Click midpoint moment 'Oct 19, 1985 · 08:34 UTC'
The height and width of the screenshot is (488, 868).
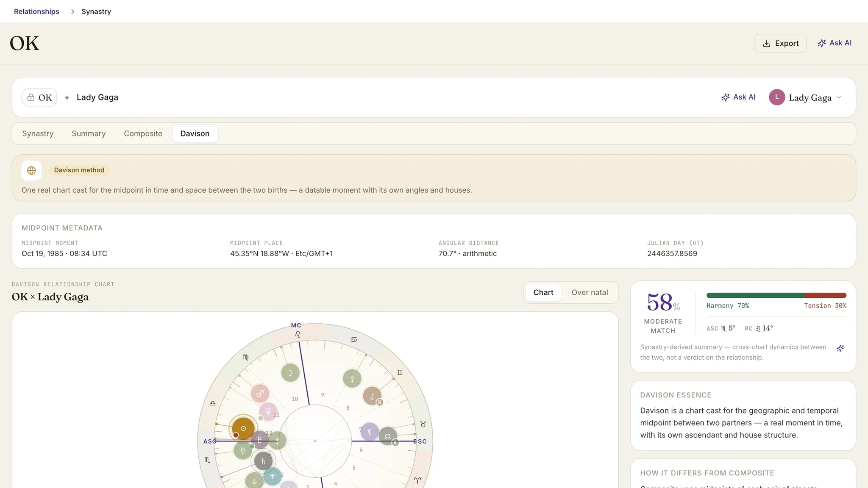click(x=64, y=253)
